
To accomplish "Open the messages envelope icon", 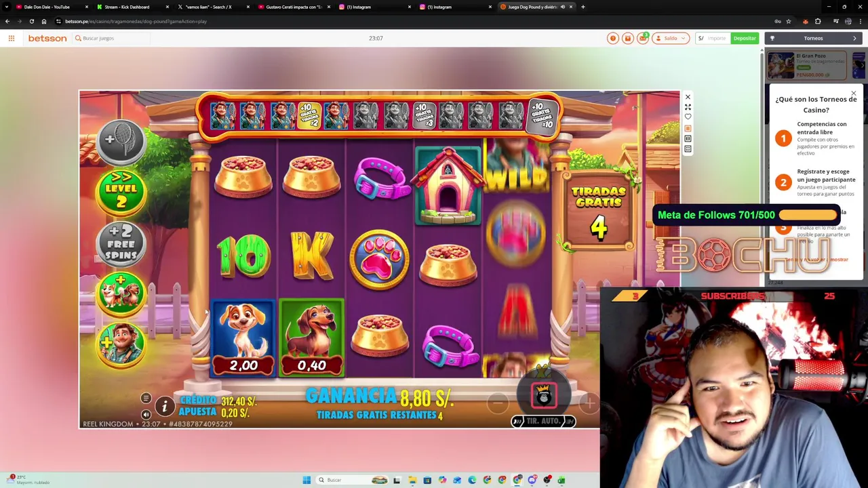I will pos(643,38).
